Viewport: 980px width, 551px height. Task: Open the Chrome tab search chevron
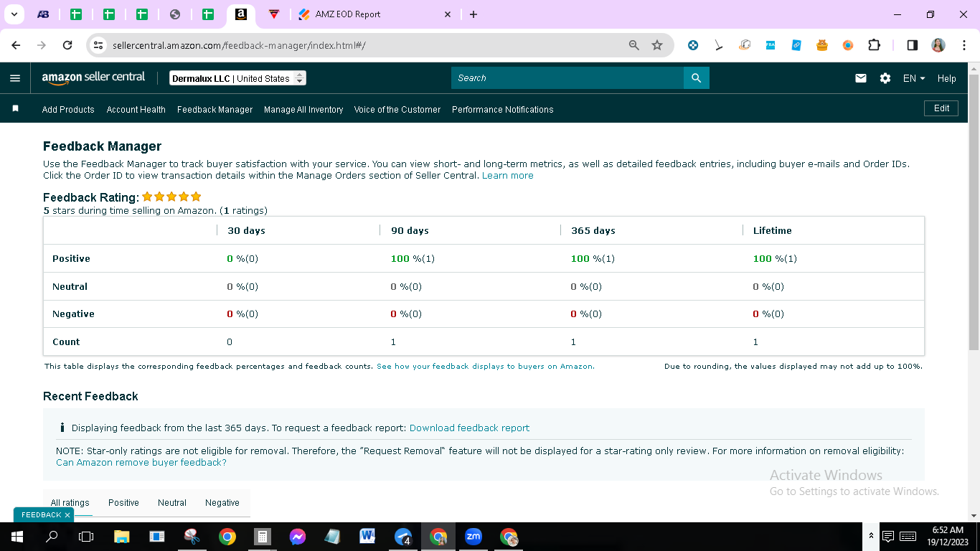[14, 14]
